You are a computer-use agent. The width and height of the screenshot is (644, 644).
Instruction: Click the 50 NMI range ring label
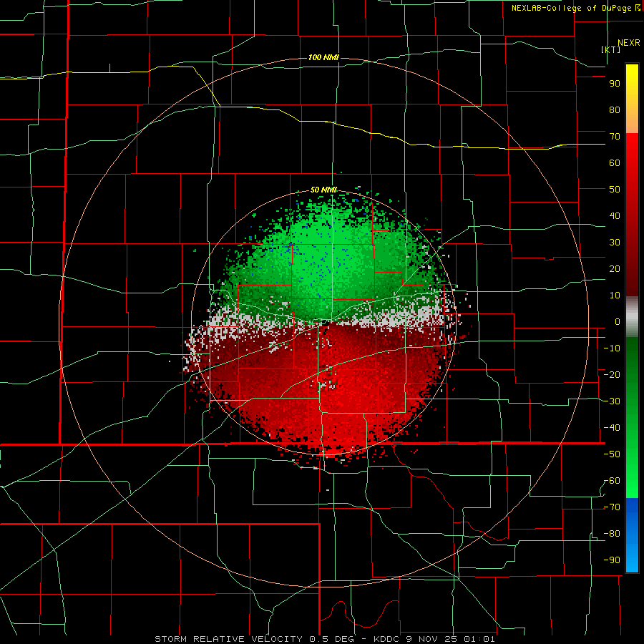[323, 190]
